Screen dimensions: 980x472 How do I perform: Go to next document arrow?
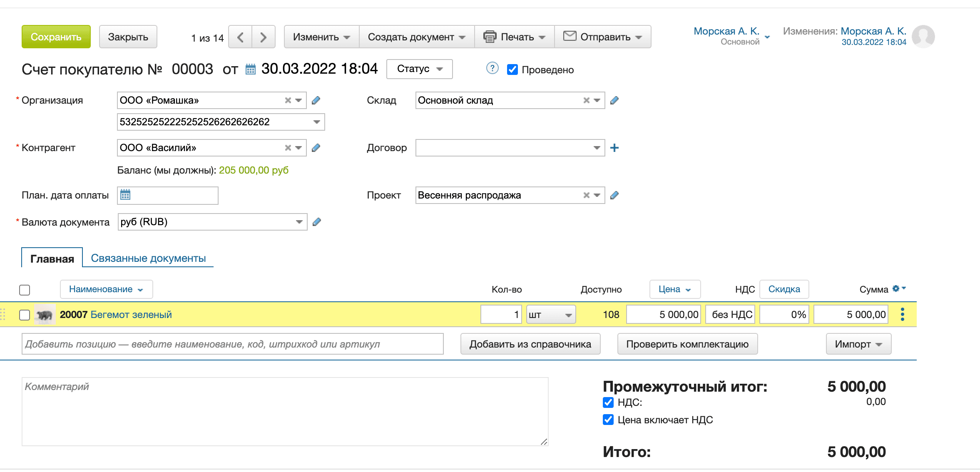[x=263, y=37]
